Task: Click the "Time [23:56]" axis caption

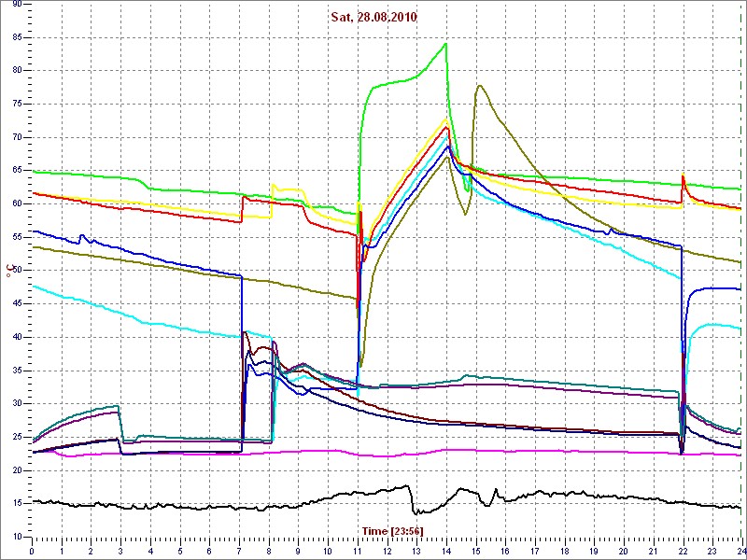Action: (x=392, y=530)
